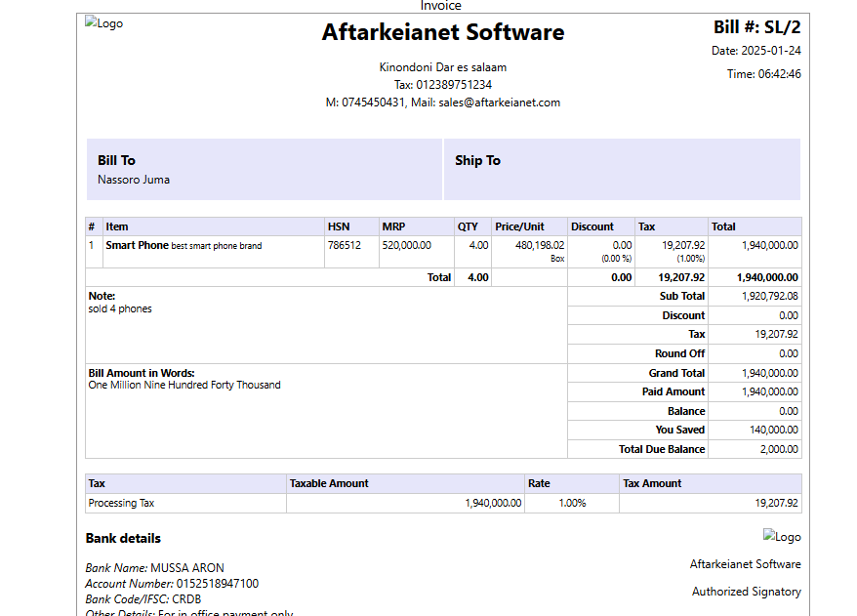This screenshot has width=857, height=616.
Task: Click the Sub Total value 1,920,792.08
Action: [769, 296]
